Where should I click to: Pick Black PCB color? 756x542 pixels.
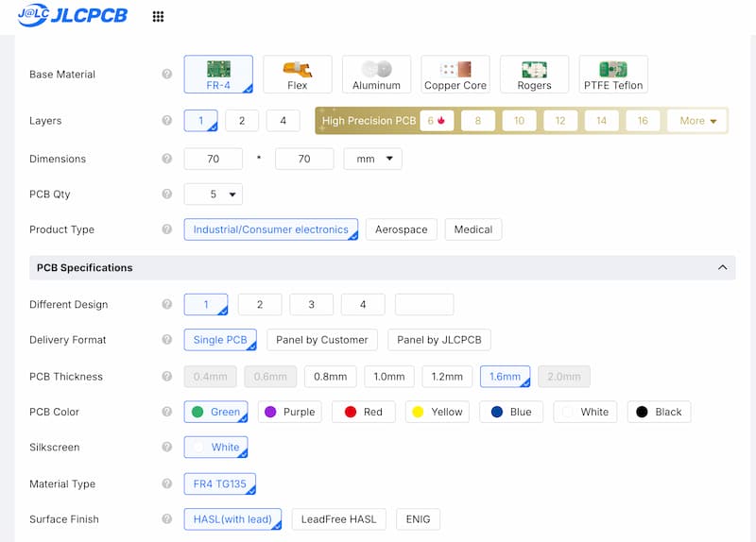(659, 412)
